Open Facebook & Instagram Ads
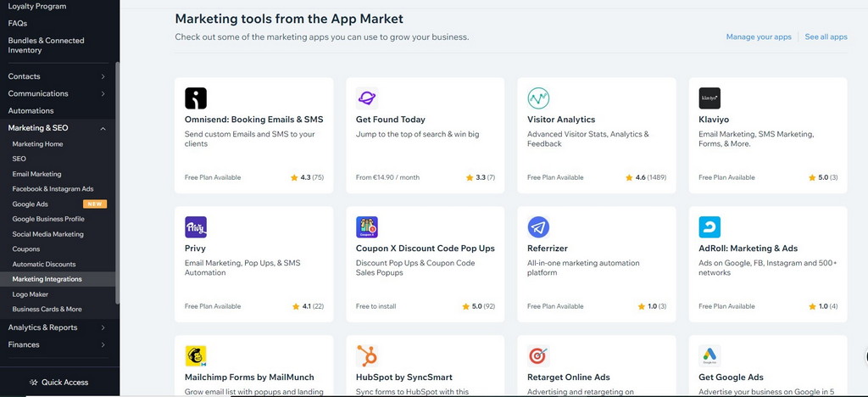 (53, 189)
